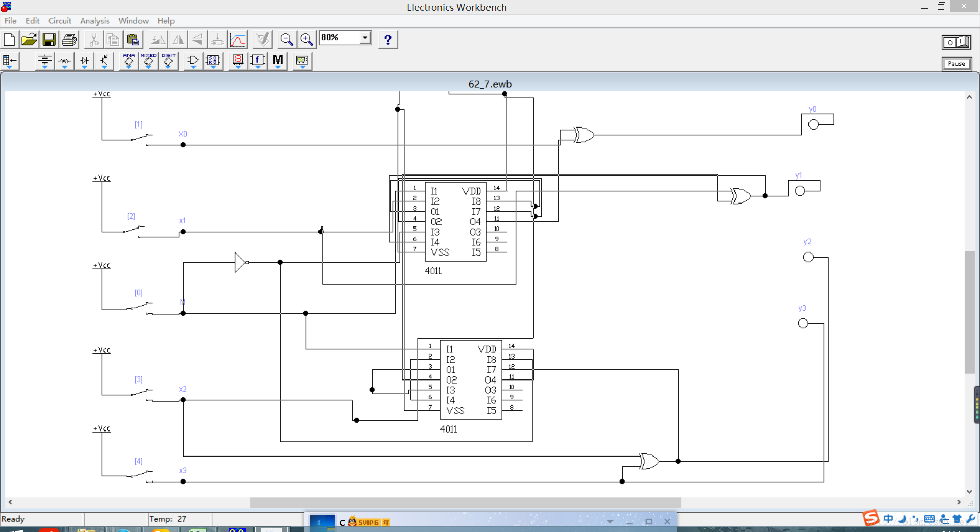Click the 62_7.ewb circuit window title

point(490,84)
